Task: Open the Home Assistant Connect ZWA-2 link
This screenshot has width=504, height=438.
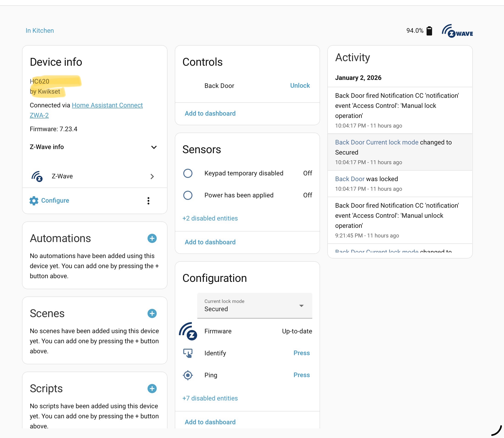Action: 107,105
